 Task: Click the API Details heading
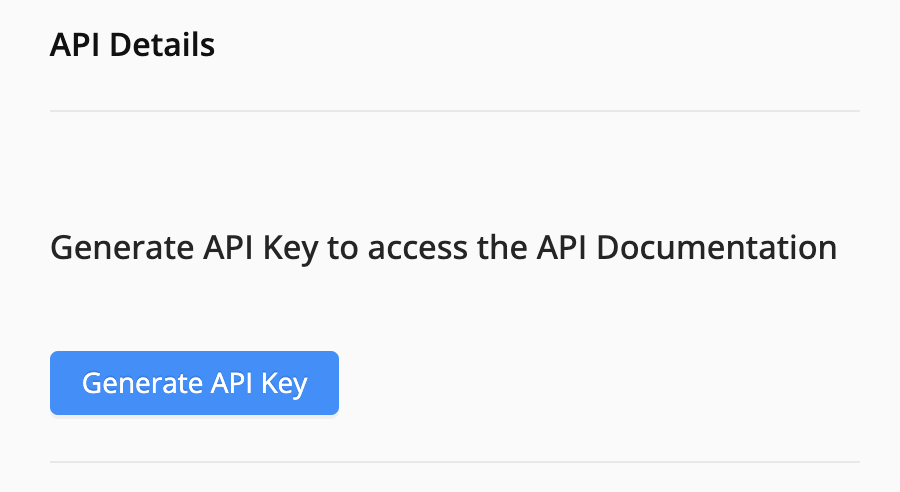click(132, 45)
